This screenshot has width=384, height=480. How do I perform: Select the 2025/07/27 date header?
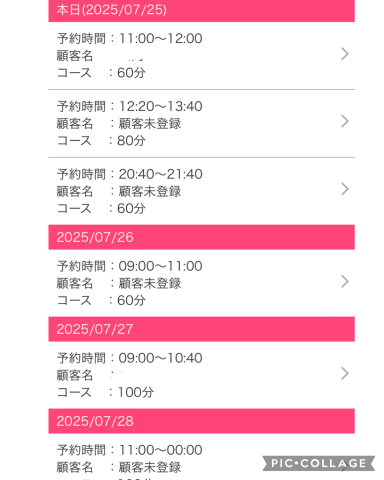click(201, 329)
